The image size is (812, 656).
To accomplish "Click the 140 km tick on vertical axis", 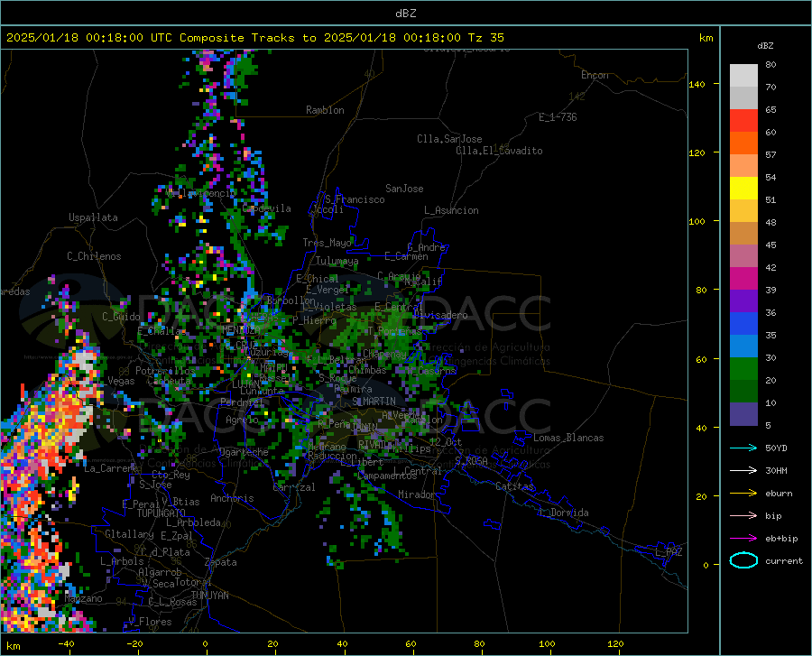I will pyautogui.click(x=697, y=85).
